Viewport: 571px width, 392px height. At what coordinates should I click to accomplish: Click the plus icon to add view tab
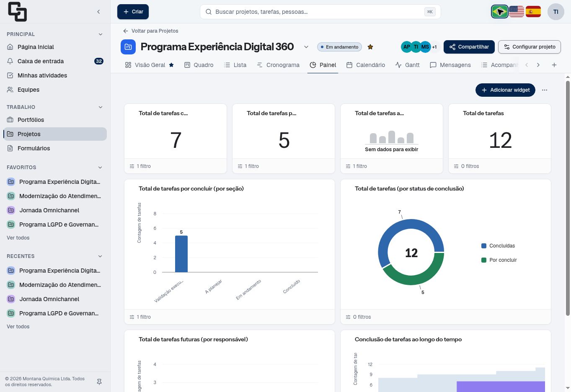(554, 65)
